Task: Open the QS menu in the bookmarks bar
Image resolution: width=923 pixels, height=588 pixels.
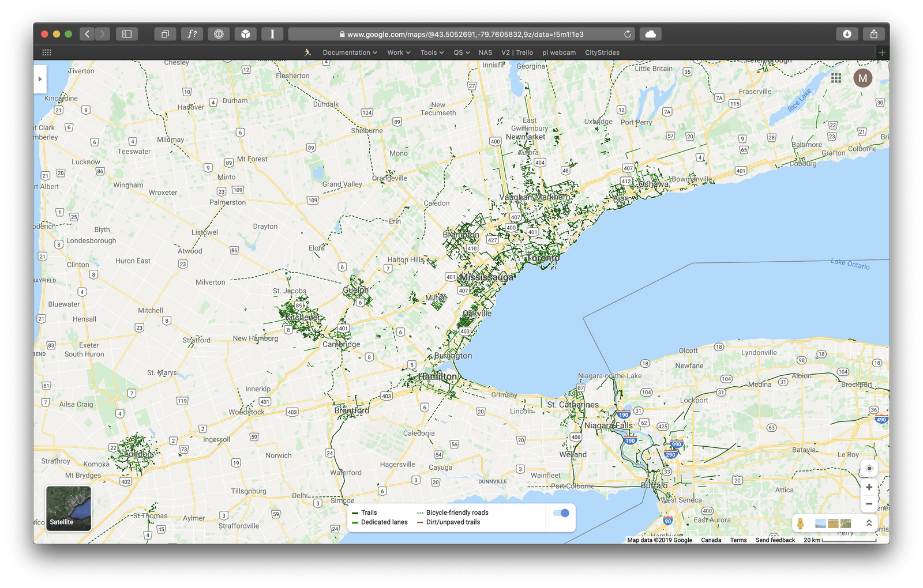Action: (x=459, y=52)
